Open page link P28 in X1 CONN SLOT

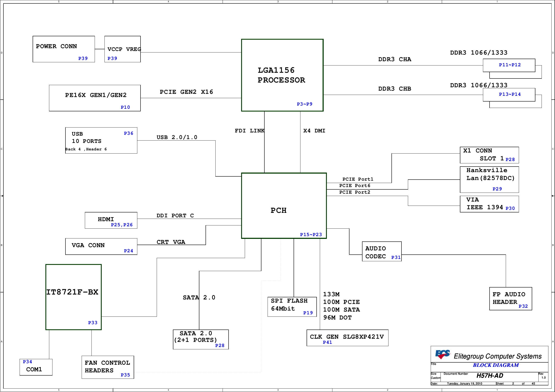pos(510,159)
